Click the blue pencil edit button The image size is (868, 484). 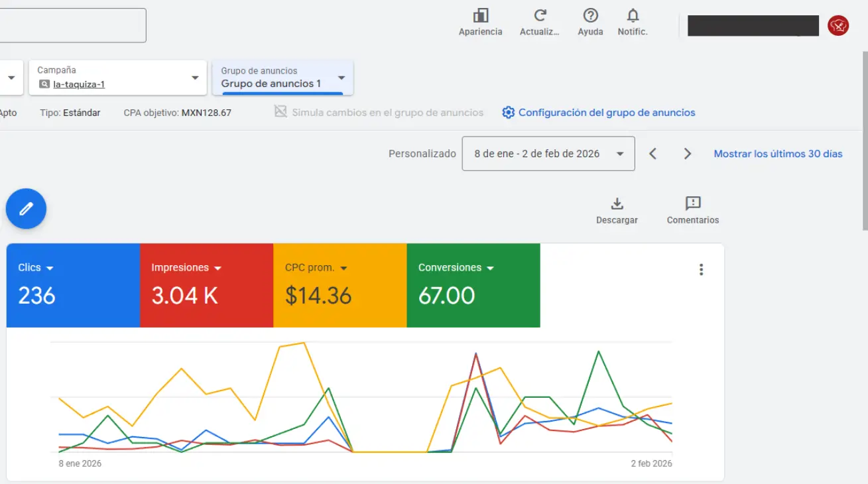[26, 209]
